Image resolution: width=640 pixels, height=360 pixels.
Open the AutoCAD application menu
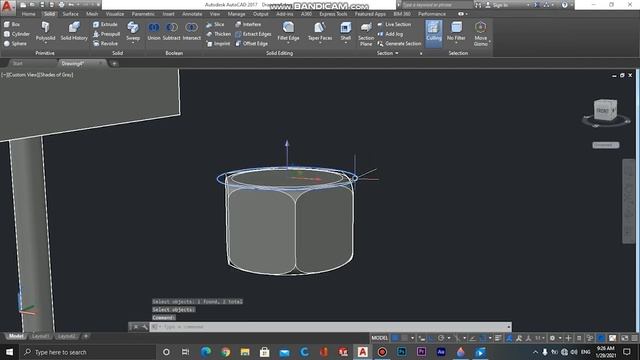click(8, 6)
